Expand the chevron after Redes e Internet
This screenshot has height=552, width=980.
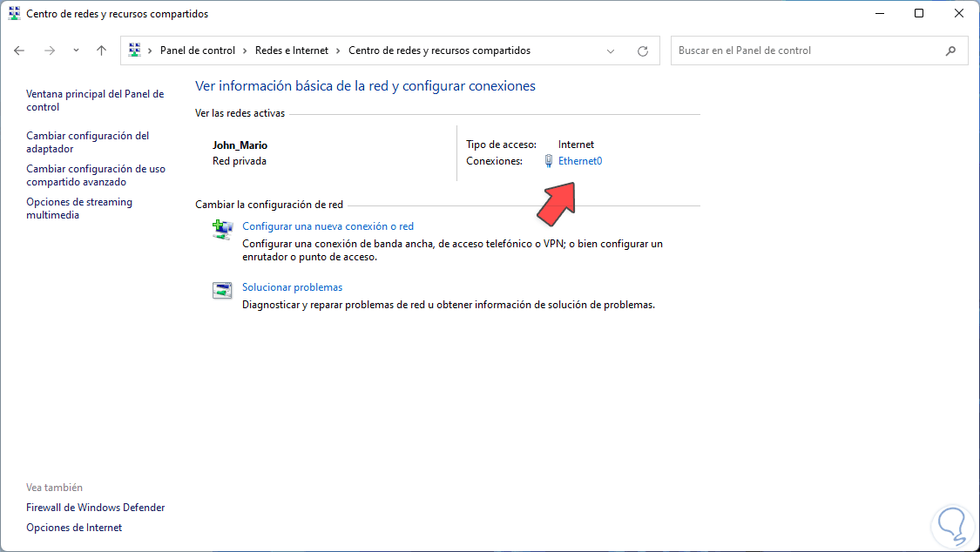pos(338,50)
